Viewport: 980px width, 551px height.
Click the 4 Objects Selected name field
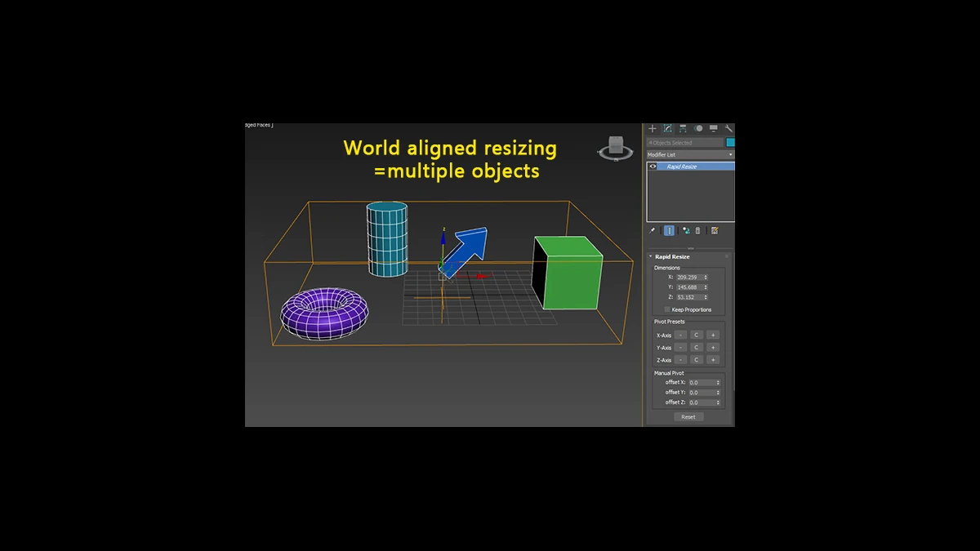[685, 142]
